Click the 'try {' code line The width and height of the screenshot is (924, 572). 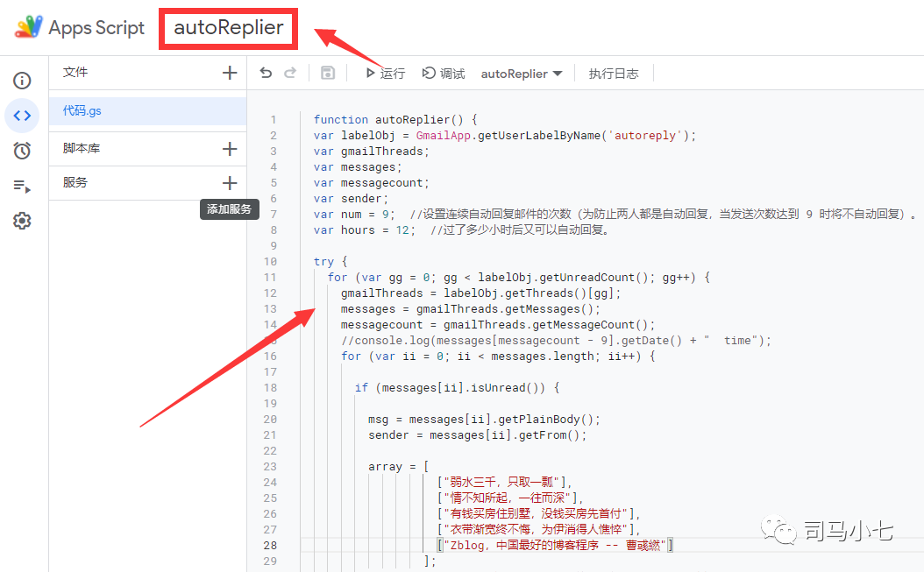(x=330, y=262)
